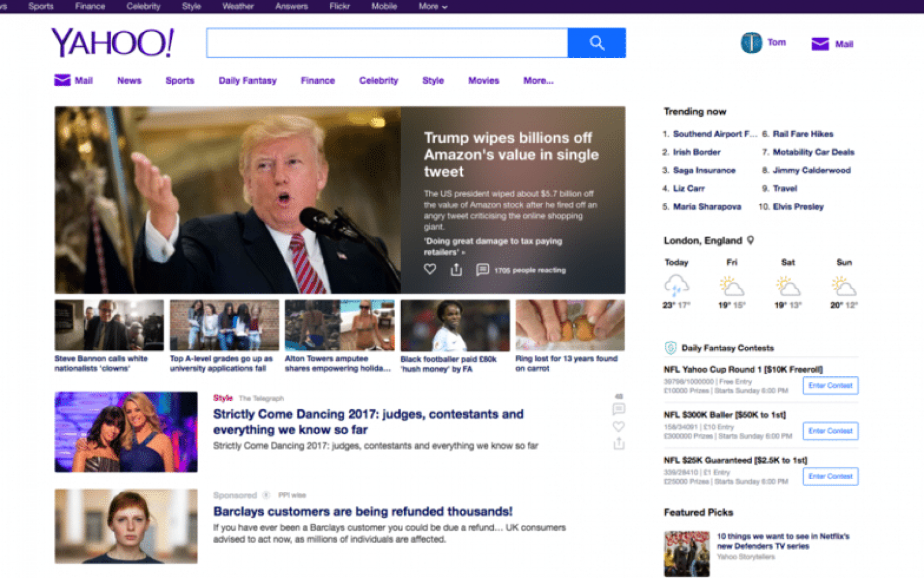
Task: Go to Finance in the navigation row
Action: (318, 80)
